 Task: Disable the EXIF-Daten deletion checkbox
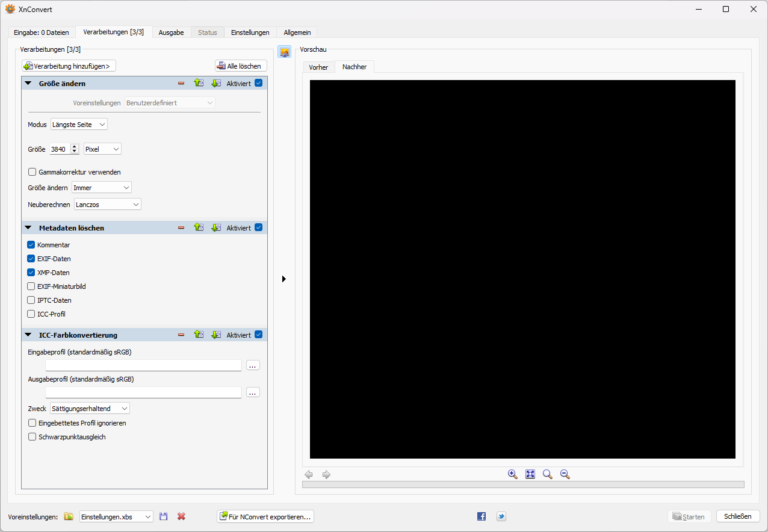[x=31, y=258]
